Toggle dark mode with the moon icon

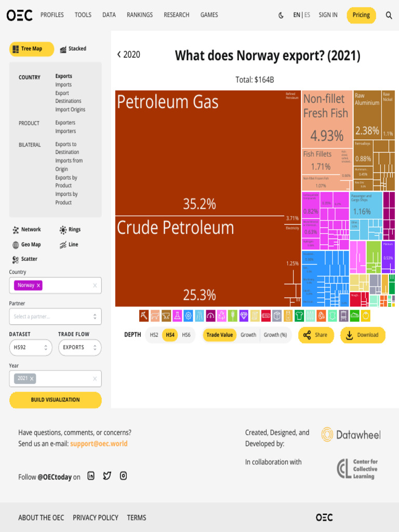click(281, 15)
